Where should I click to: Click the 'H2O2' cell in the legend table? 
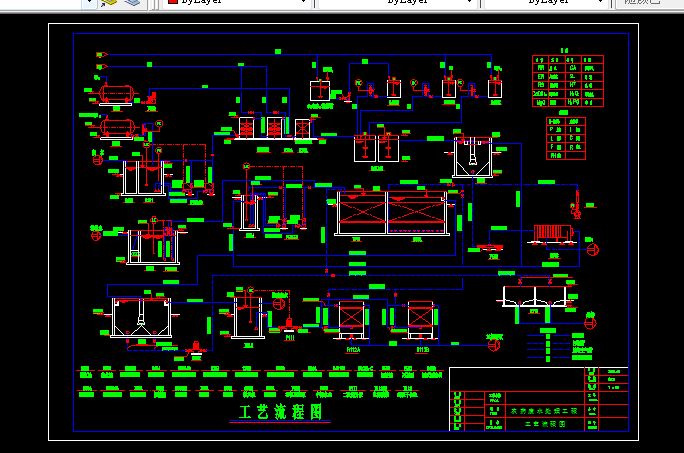point(573,94)
